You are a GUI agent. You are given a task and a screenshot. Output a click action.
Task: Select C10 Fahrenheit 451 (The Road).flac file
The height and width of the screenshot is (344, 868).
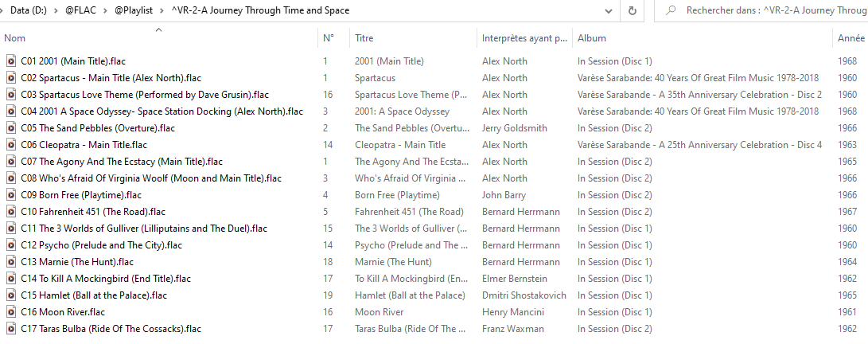[x=93, y=212]
